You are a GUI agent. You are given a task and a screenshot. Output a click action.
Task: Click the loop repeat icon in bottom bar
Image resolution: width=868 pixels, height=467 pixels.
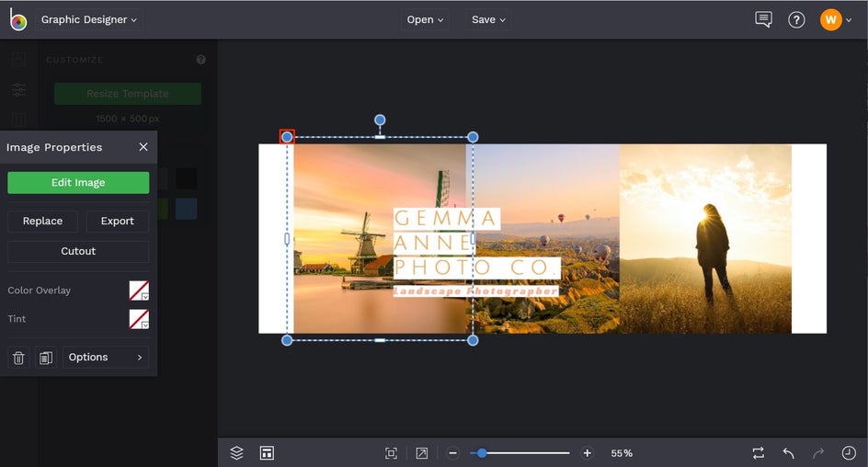coord(758,453)
